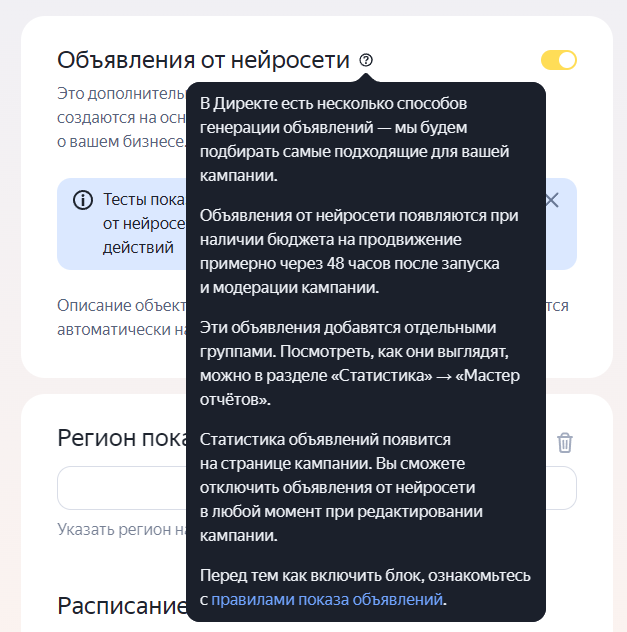Click tooltip paragraph mentioning 48 часов
This screenshot has height=632, width=627.
(355, 250)
